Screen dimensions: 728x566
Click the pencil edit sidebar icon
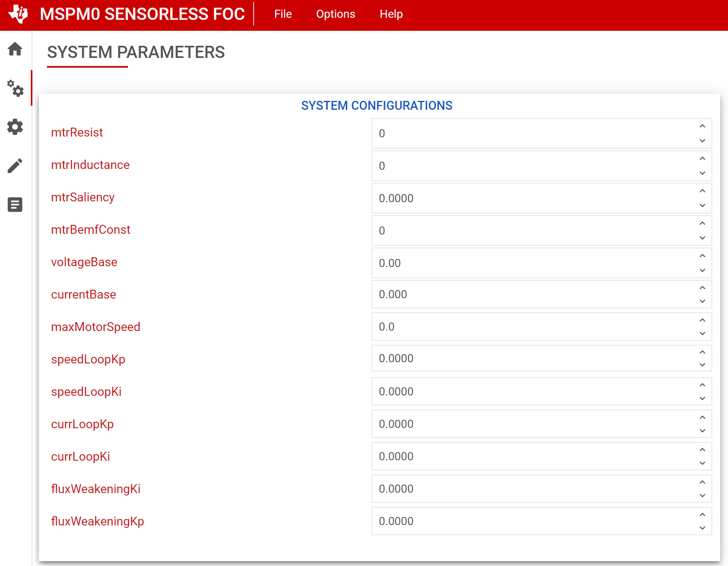(15, 166)
